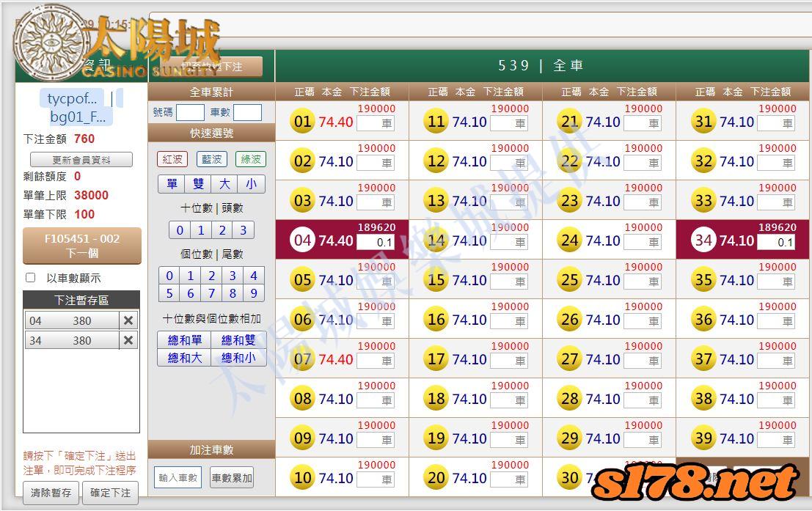Toggle the 大 big quick select

point(224,184)
